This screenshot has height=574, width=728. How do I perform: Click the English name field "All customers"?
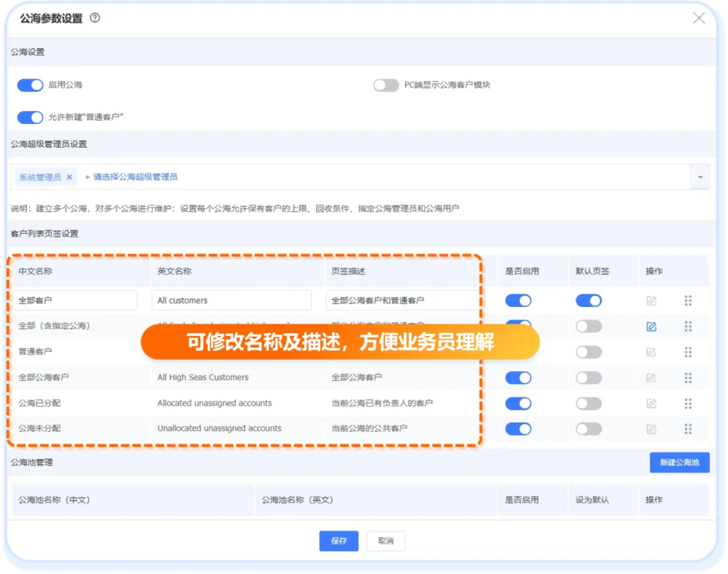click(x=231, y=301)
